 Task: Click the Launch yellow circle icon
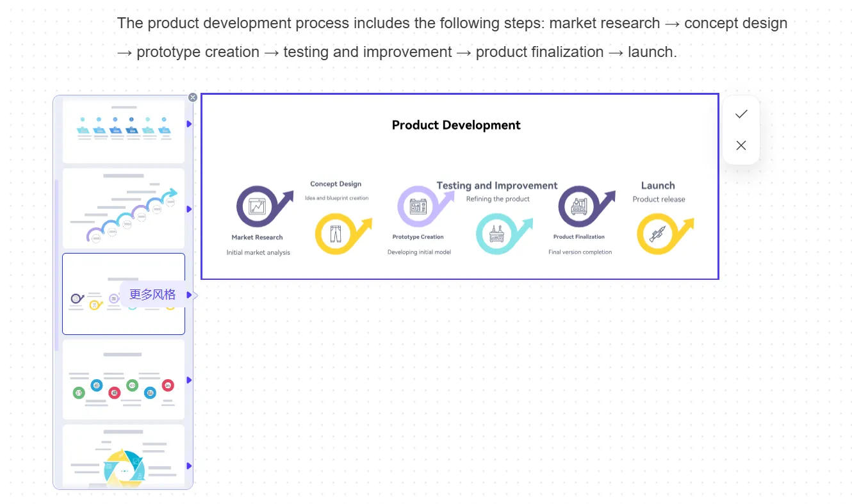[657, 234]
